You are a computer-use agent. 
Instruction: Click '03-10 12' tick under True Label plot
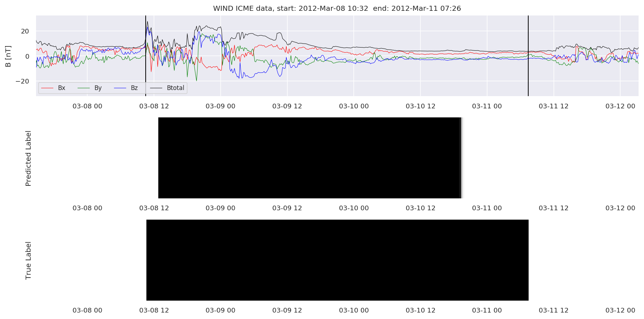pos(420,310)
